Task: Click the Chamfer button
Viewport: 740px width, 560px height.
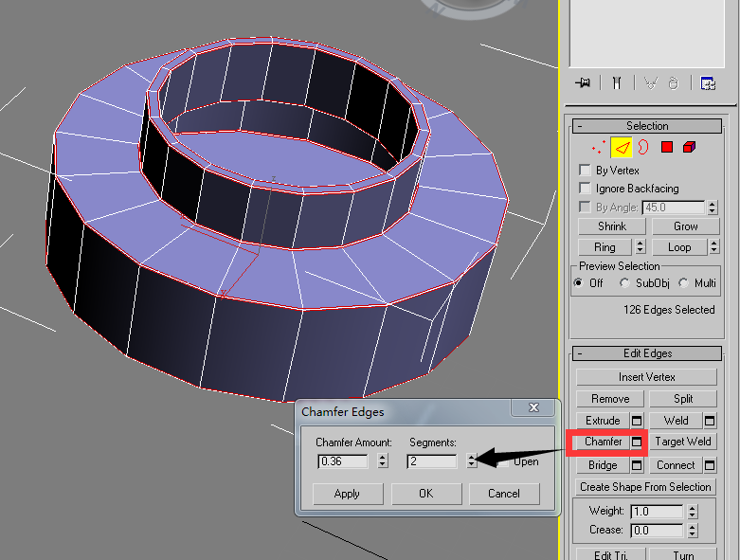Action: tap(603, 442)
